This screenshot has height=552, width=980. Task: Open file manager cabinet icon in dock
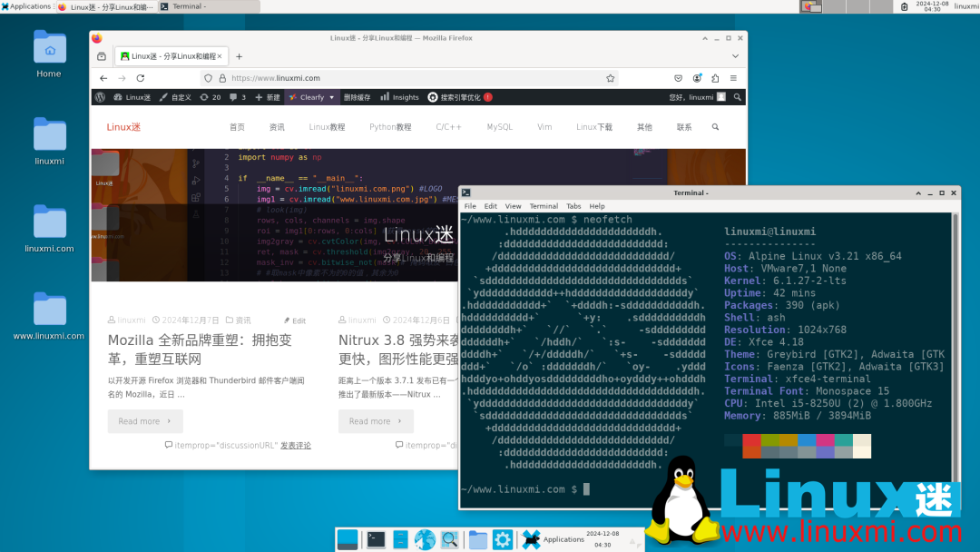[x=401, y=539]
